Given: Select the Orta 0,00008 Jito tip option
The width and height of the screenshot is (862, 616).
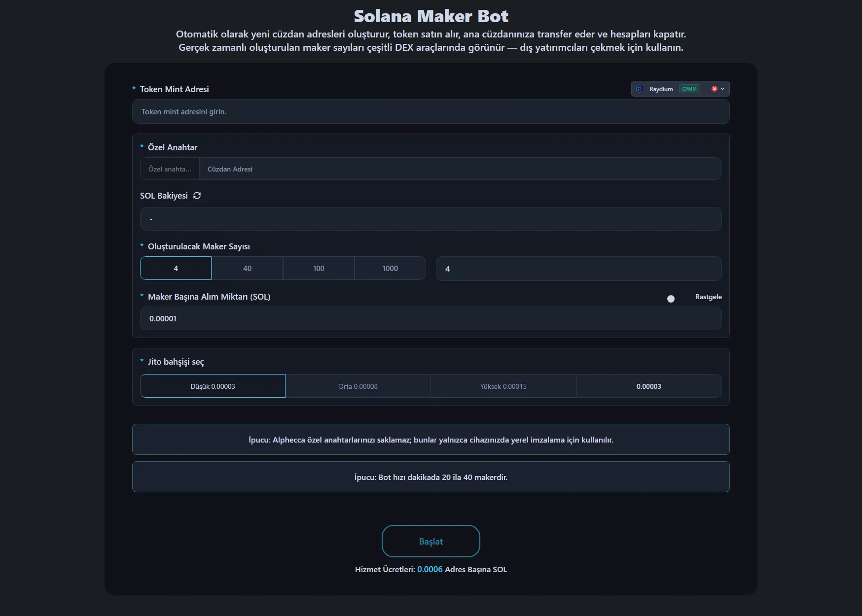Looking at the screenshot, I should click(358, 386).
